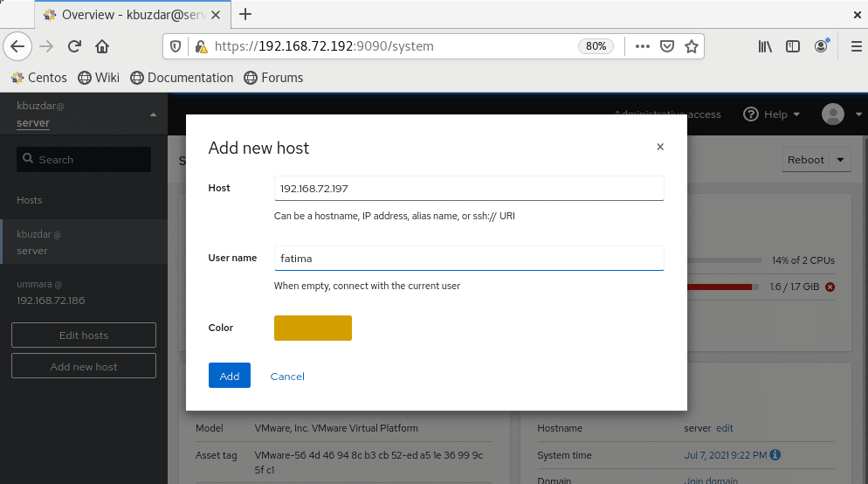The image size is (868, 484).
Task: Open the page actions three-dots menu
Action: (642, 46)
